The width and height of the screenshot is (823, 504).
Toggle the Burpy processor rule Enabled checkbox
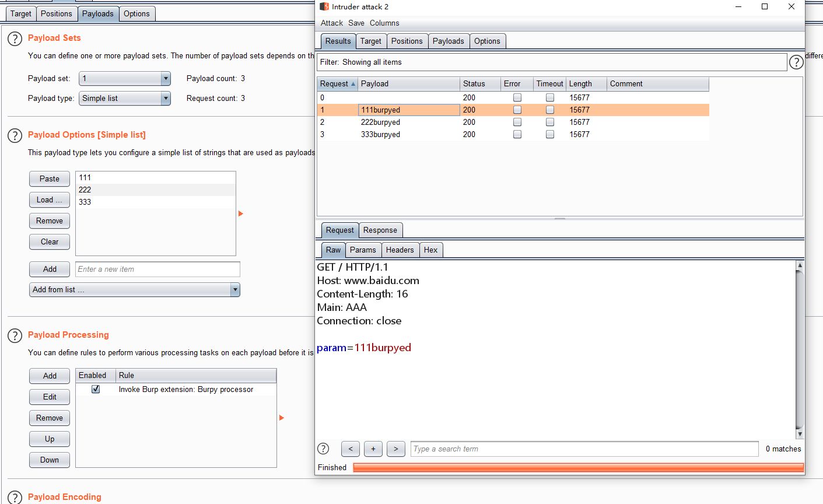(96, 389)
